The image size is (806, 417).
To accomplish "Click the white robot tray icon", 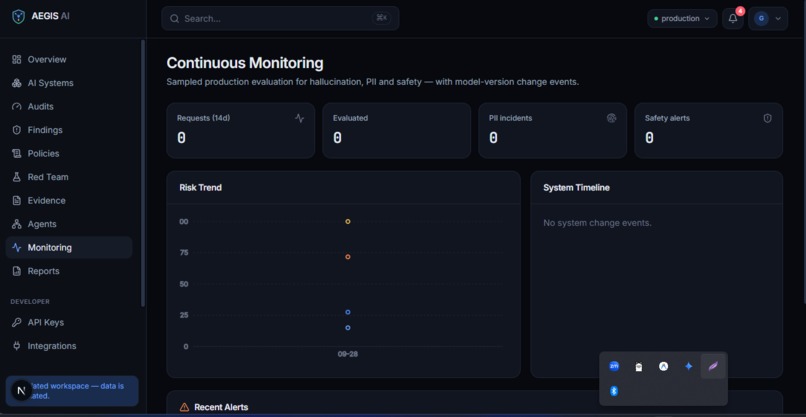I will pyautogui.click(x=639, y=367).
